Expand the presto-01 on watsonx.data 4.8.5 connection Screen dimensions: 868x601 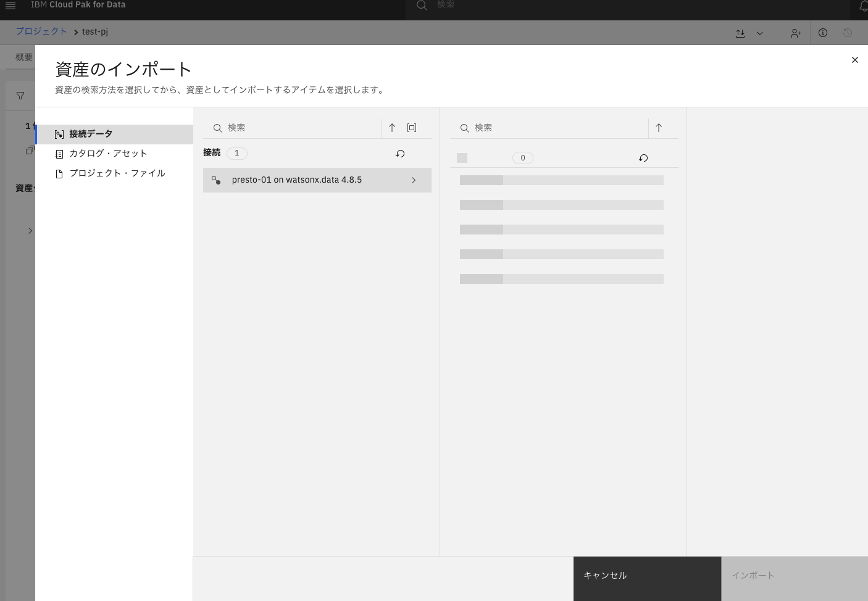pyautogui.click(x=414, y=180)
